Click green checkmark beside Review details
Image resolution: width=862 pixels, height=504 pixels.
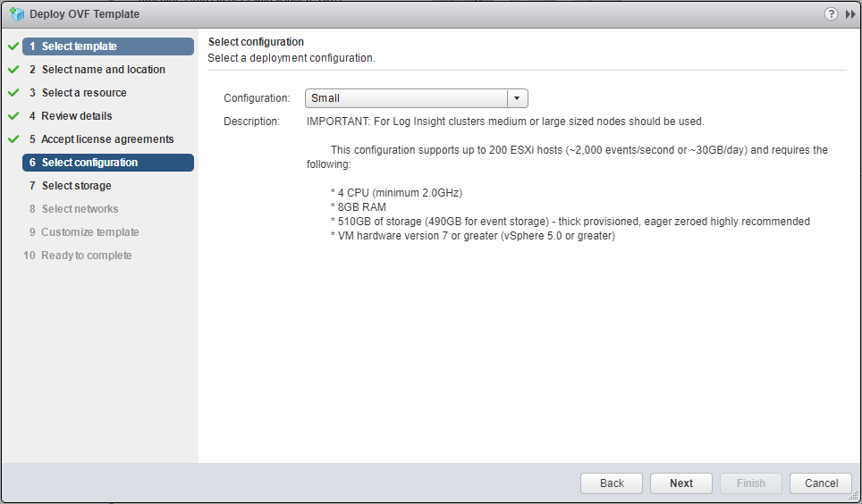point(13,116)
